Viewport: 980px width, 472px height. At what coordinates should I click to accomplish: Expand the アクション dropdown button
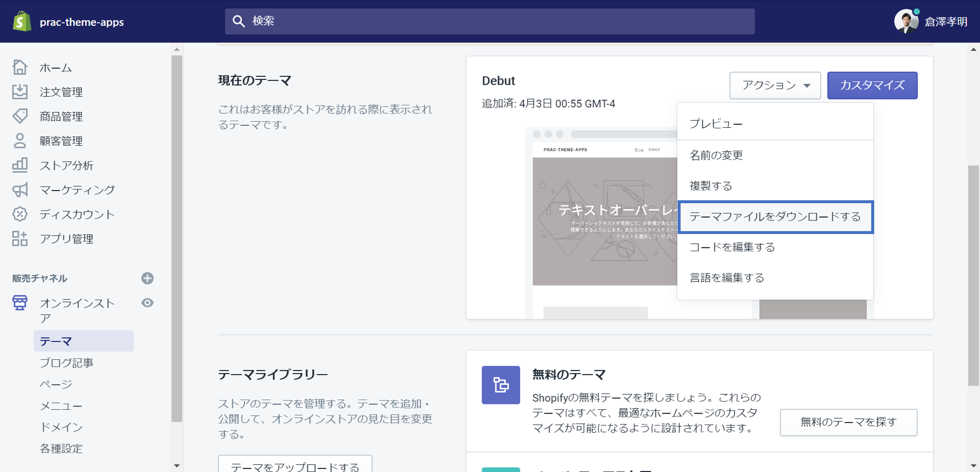[775, 86]
